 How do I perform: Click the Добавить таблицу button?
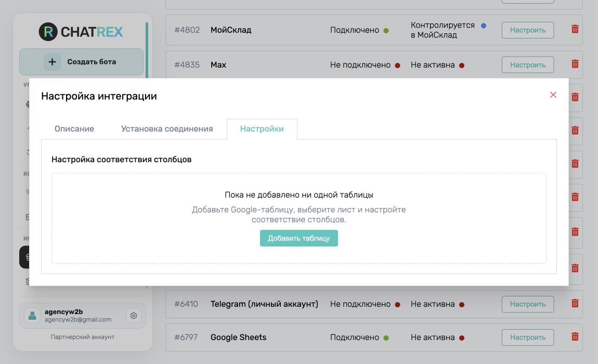pos(299,238)
